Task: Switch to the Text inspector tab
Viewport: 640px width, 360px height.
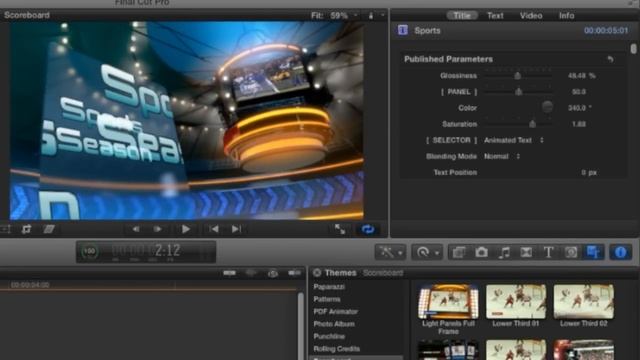Action: pyautogui.click(x=495, y=16)
